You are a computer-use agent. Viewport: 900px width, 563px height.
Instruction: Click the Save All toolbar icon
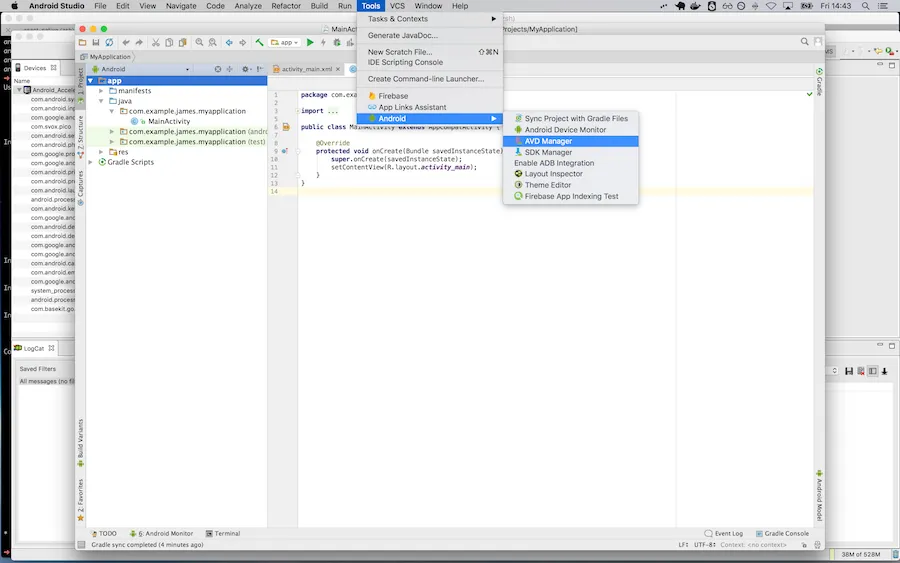coord(96,42)
